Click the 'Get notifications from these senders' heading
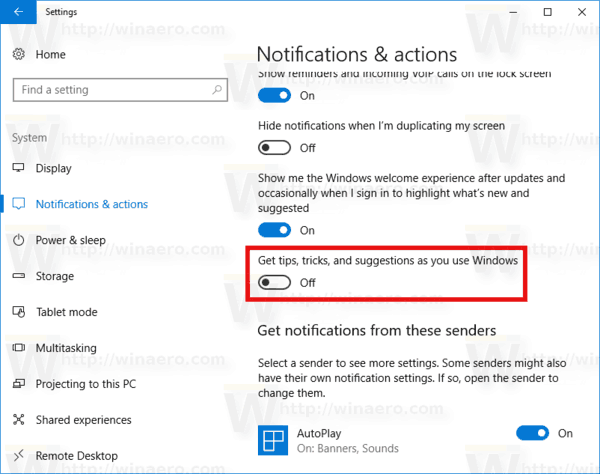The width and height of the screenshot is (600, 474). click(377, 331)
